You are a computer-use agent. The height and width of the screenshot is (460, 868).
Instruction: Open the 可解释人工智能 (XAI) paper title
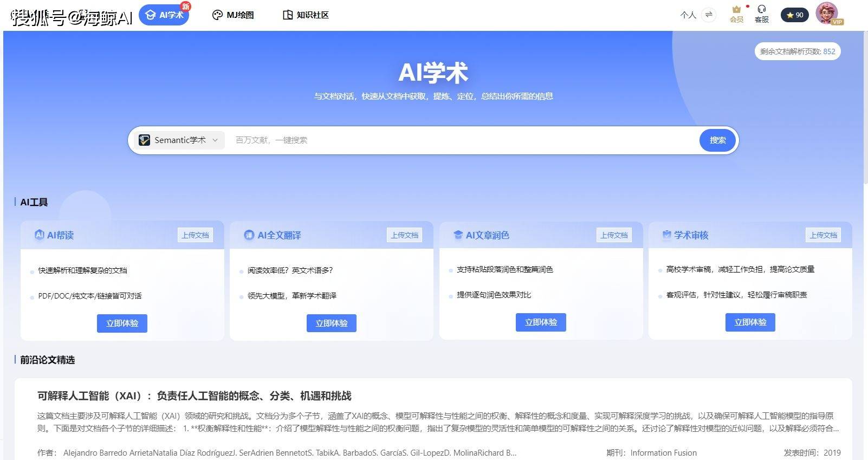[195, 396]
